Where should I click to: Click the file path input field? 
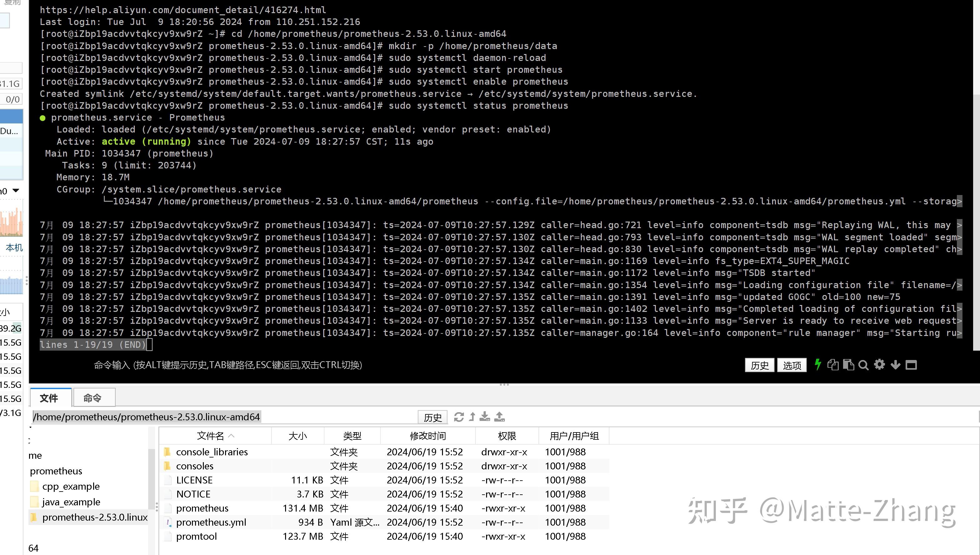pos(147,417)
